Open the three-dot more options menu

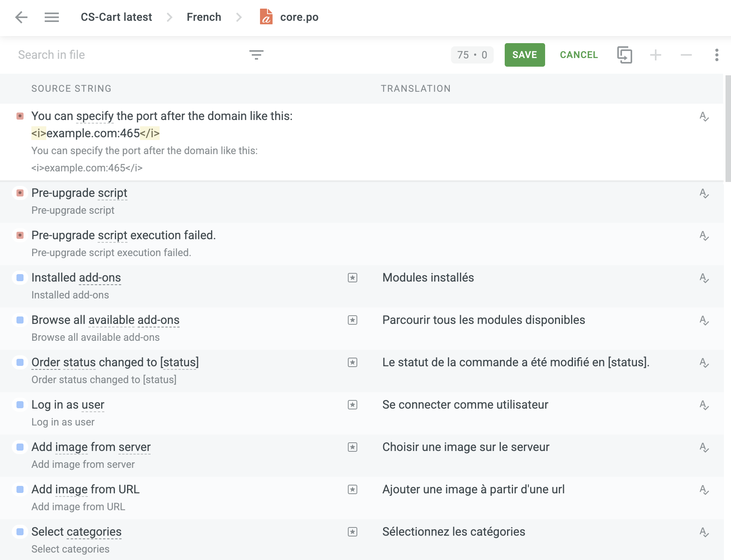tap(716, 55)
